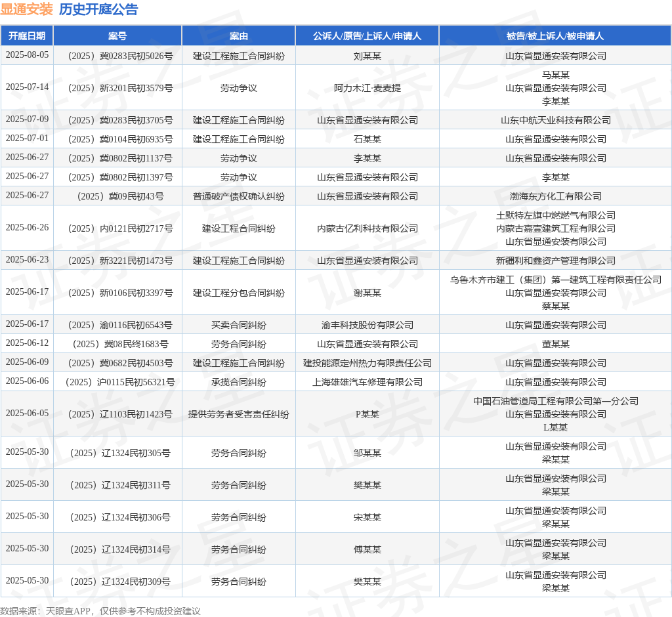Click plaintiff 傅某某
The width and height of the screenshot is (672, 617).
(367, 549)
